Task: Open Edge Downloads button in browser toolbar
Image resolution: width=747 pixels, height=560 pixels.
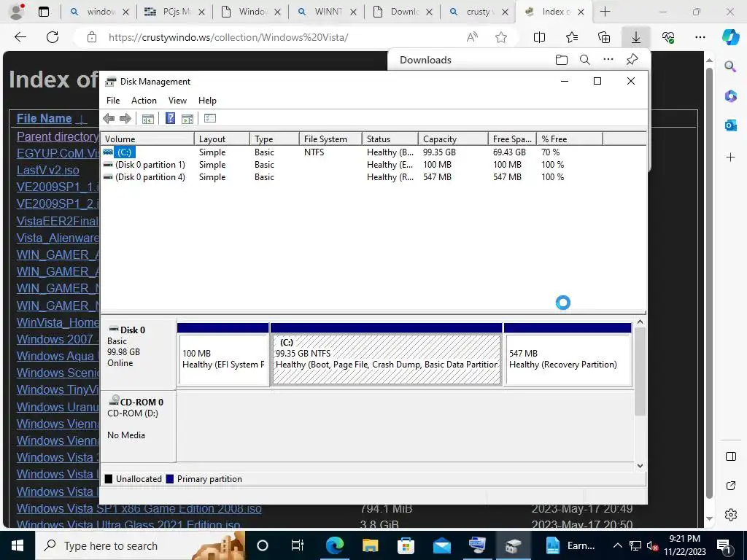Action: pos(636,37)
